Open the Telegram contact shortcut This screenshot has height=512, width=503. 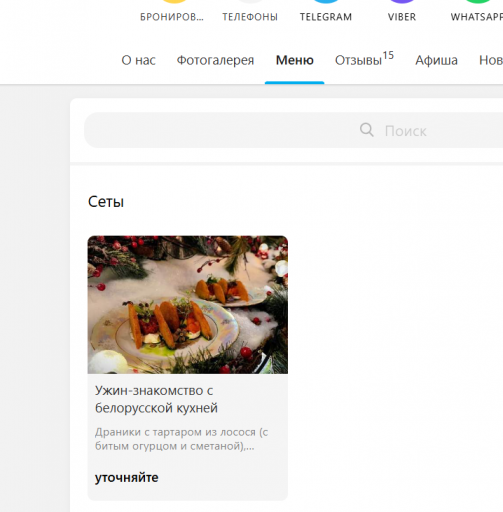326,13
